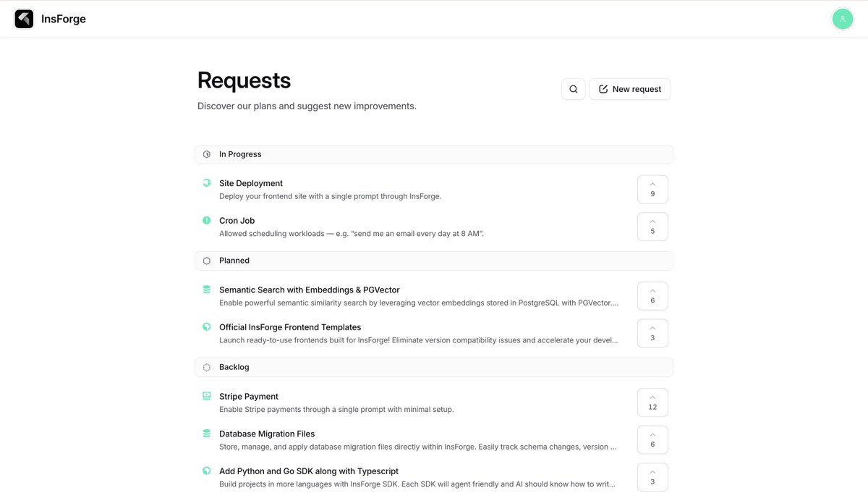The height and width of the screenshot is (493, 868).
Task: Upvote Semantic Search with Embeddings request
Action: 652,296
